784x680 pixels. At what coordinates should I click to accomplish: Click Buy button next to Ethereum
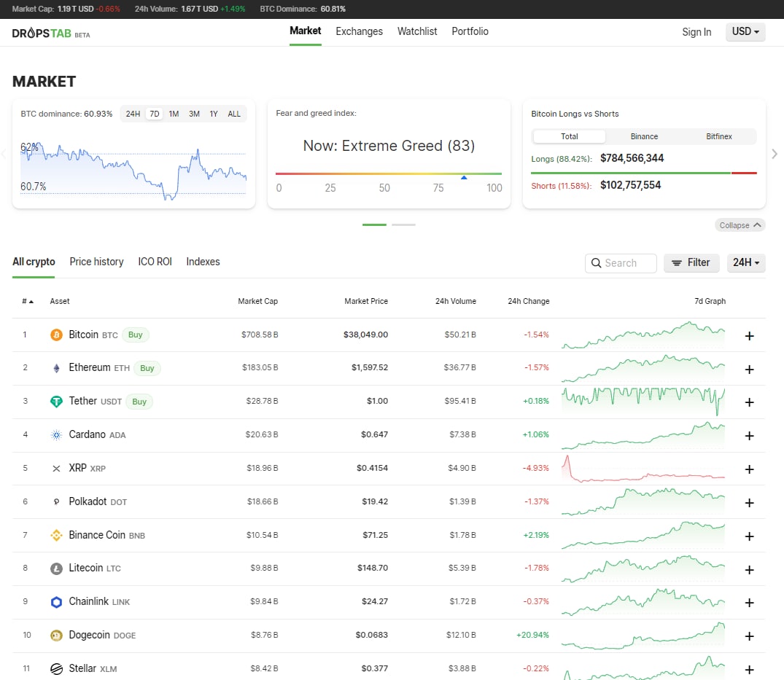coord(147,368)
